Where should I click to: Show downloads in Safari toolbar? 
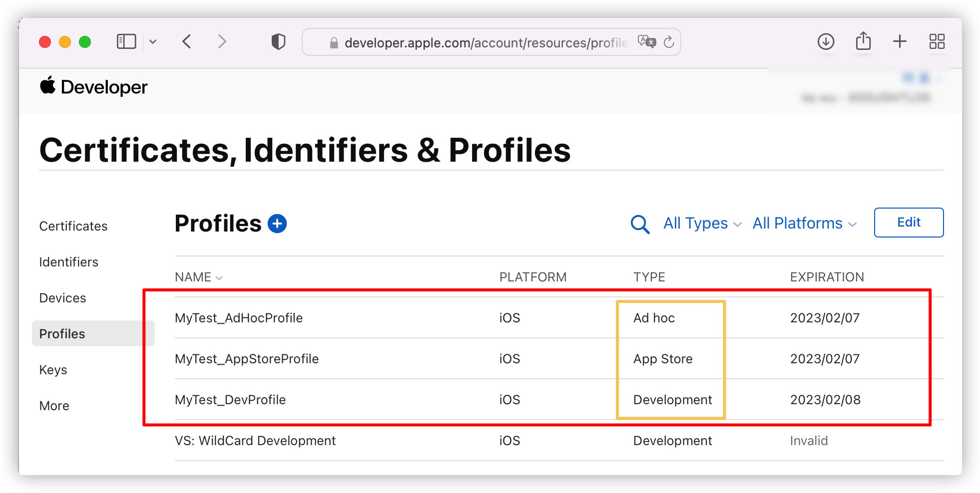tap(826, 41)
